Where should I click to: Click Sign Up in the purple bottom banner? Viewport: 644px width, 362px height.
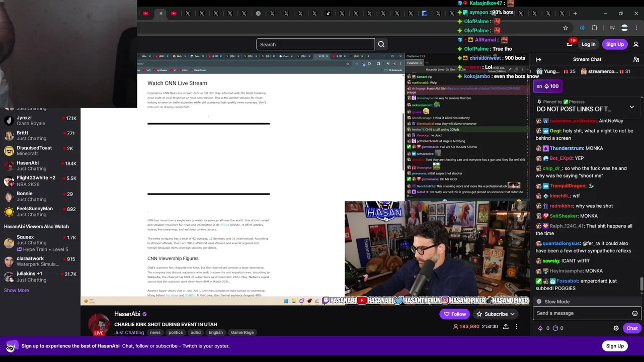coord(615,346)
